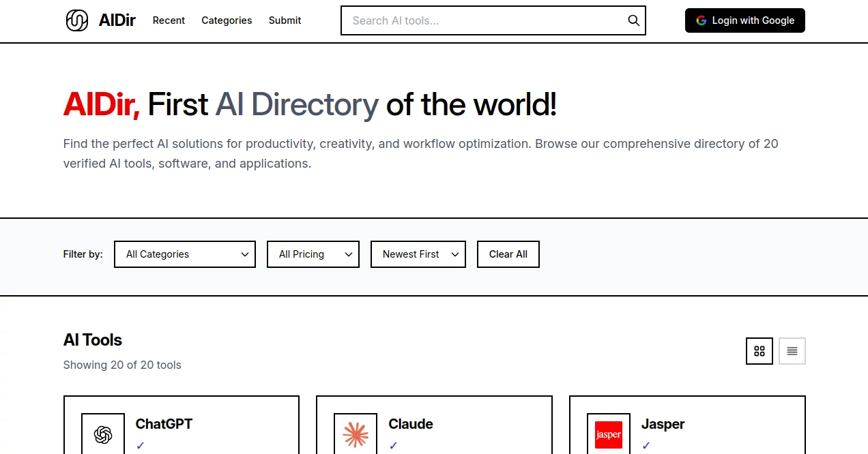Click the Claude verified checkmark
The image size is (868, 454).
point(393,445)
